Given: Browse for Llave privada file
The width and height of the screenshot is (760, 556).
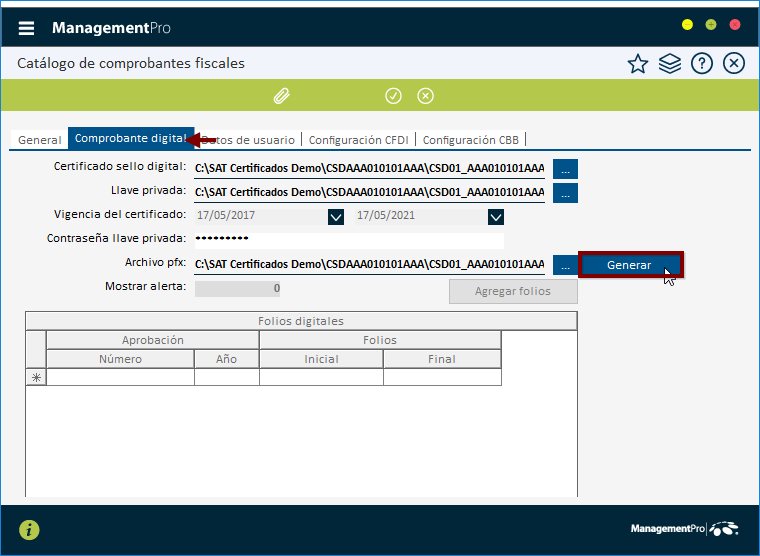Looking at the screenshot, I should point(565,193).
